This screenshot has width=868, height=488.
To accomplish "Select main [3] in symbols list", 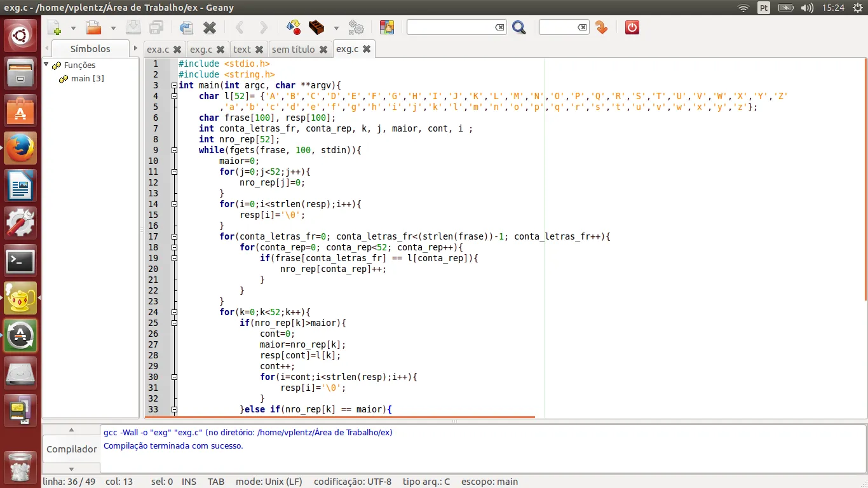I will [87, 78].
